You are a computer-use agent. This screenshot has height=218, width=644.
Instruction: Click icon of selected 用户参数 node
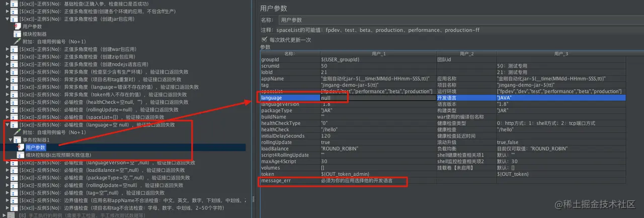pyautogui.click(x=21, y=147)
